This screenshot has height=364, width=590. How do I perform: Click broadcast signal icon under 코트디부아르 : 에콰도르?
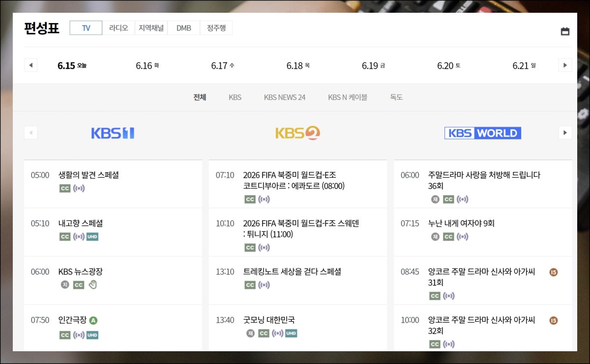(264, 199)
